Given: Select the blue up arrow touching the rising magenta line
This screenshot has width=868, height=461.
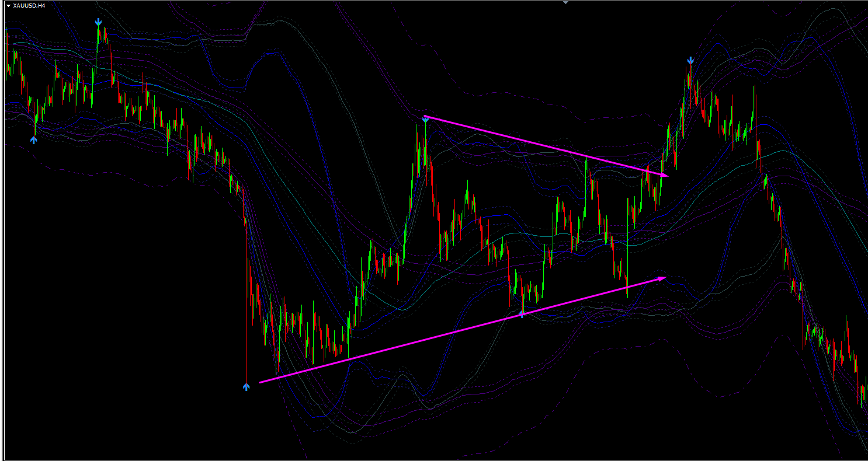Looking at the screenshot, I should point(522,314).
